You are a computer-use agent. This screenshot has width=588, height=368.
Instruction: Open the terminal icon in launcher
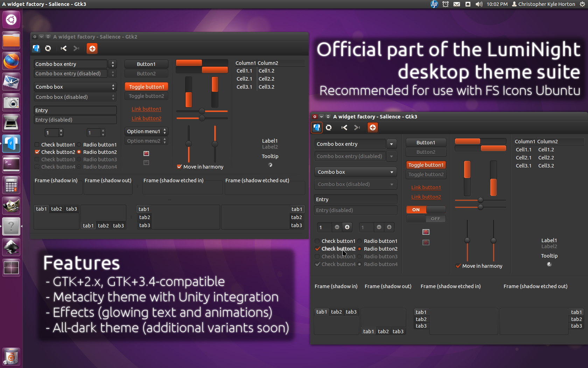coord(11,164)
